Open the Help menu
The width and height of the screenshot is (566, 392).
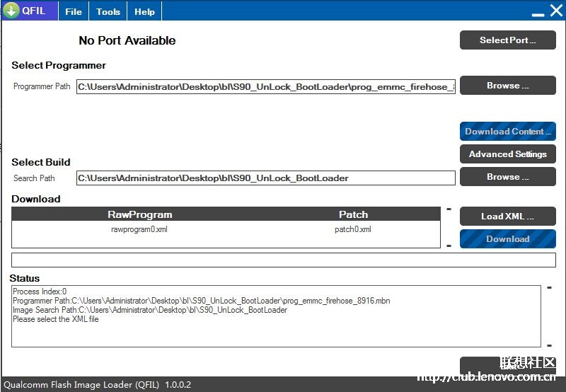point(144,11)
